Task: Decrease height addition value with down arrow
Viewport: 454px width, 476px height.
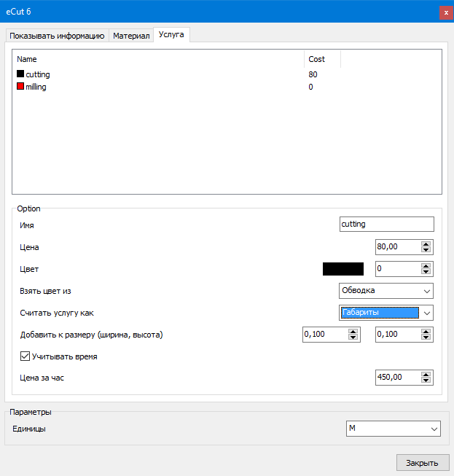Action: [x=426, y=338]
